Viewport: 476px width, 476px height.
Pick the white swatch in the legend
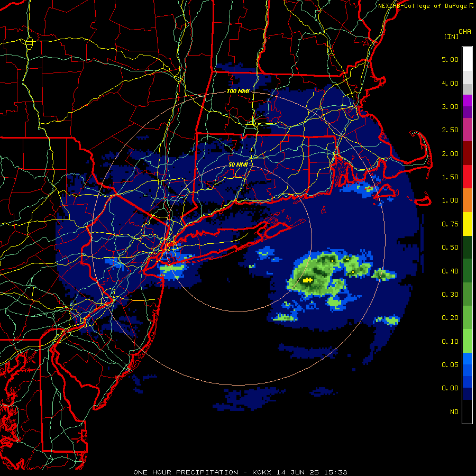coord(467,59)
